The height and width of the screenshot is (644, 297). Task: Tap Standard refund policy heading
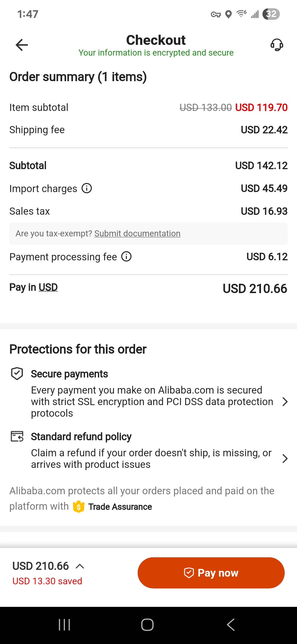point(81,437)
